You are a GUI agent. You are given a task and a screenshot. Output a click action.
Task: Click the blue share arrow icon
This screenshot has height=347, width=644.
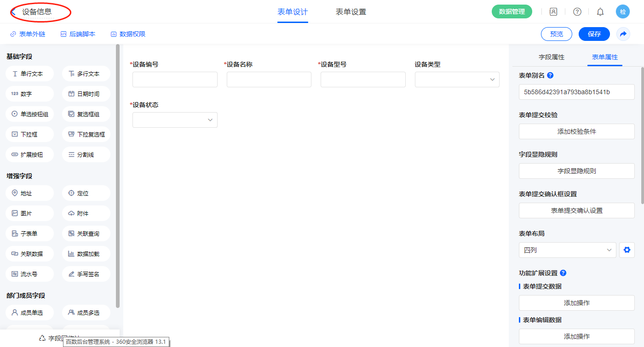click(623, 34)
